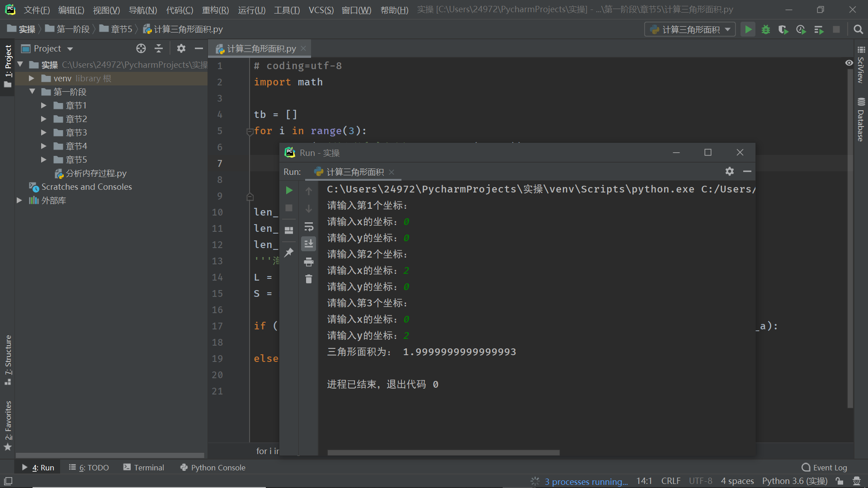Open the Structure side tool window
Screen dimensions: 868x488
tap(8, 360)
